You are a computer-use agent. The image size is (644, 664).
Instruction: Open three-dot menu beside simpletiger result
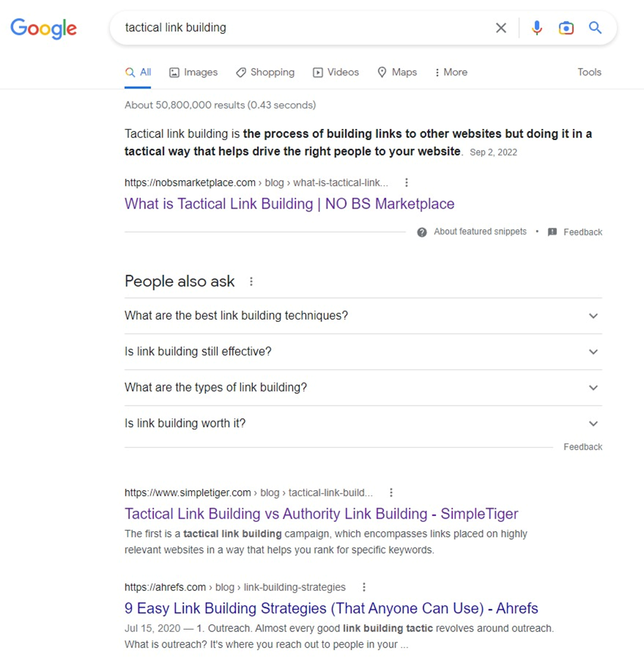tap(391, 492)
